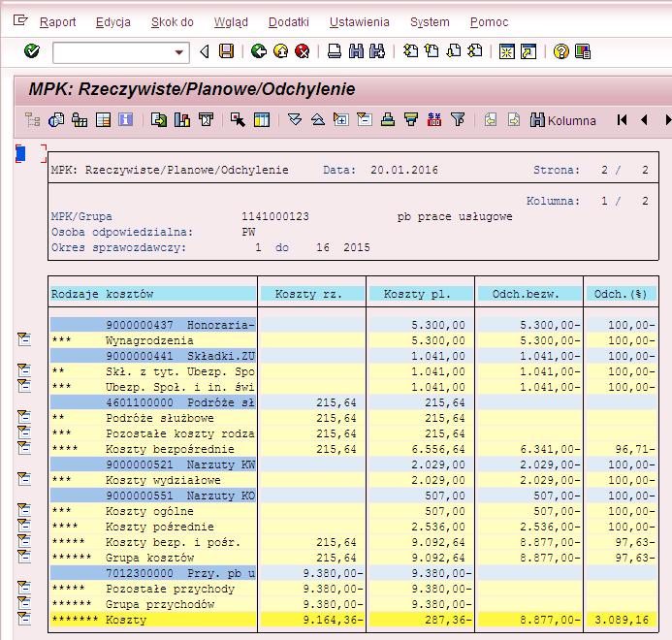This screenshot has height=640, width=672.
Task: Collapse the Grupa kosztów row node
Action: pos(24,557)
